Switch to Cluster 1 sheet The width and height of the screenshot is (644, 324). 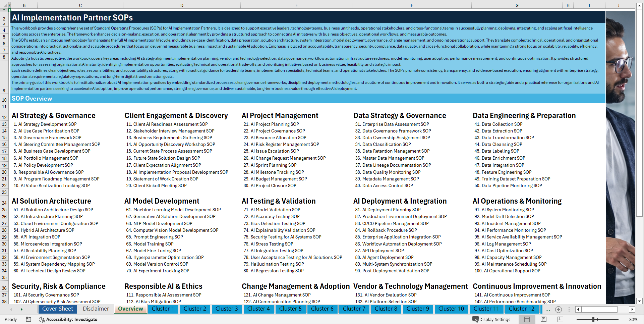click(163, 309)
